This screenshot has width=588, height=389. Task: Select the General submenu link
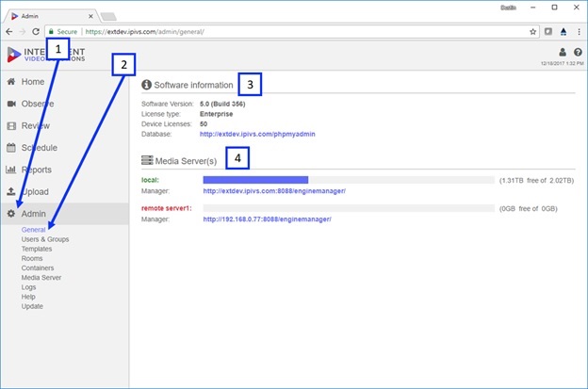(x=33, y=230)
